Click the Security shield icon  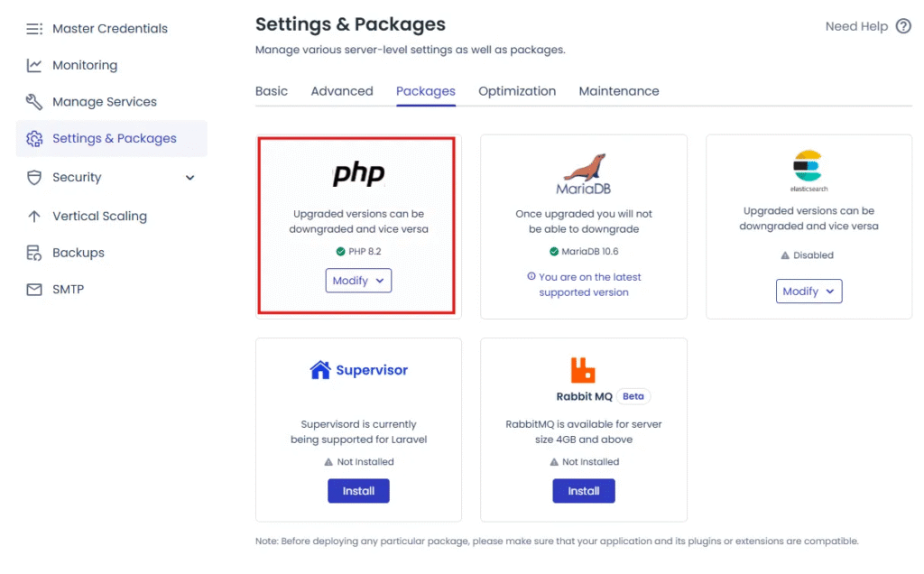coord(34,178)
